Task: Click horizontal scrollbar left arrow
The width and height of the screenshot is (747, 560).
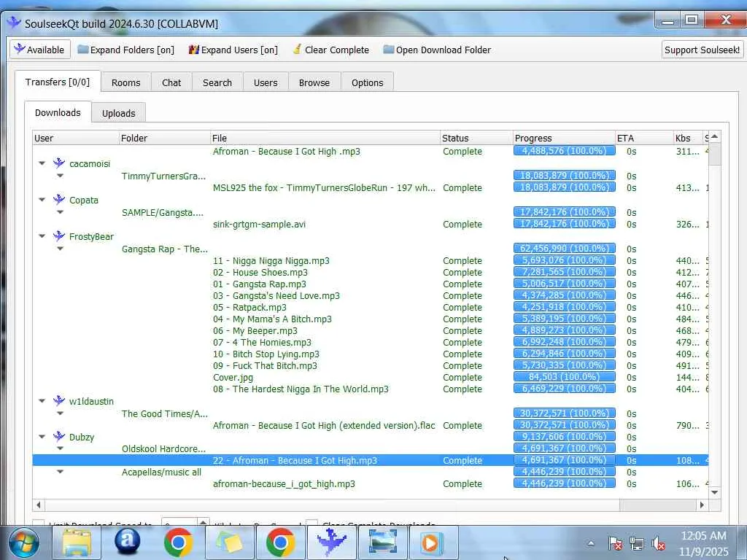Action: tap(39, 505)
